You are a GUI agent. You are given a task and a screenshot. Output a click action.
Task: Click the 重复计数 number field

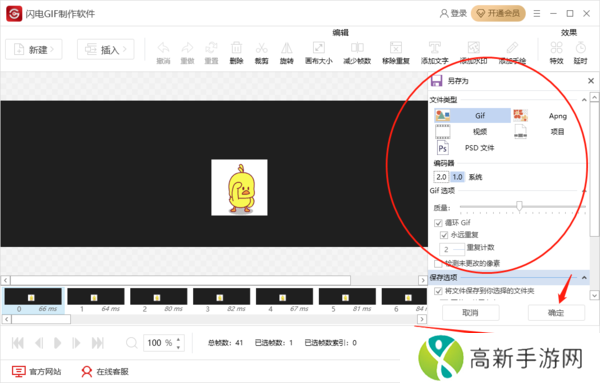[x=452, y=249]
